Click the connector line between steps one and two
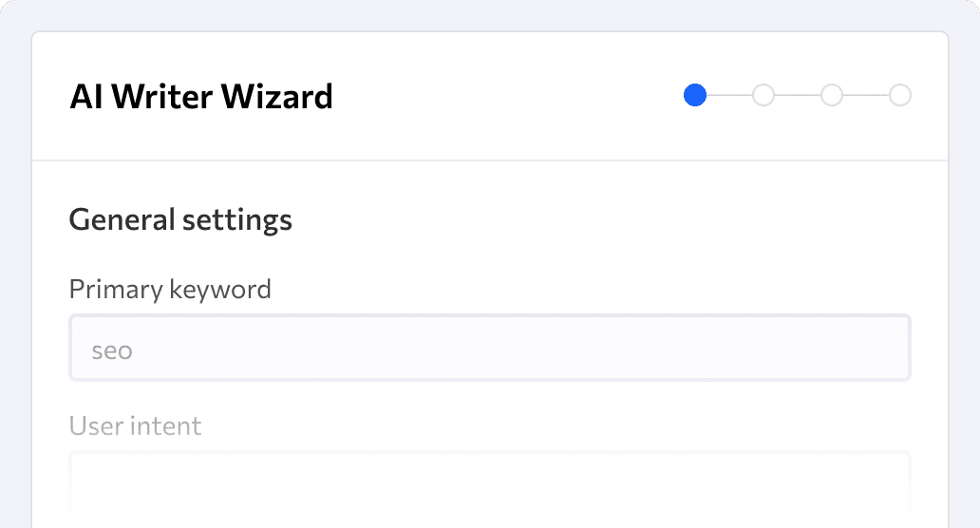This screenshot has height=528, width=980. [x=729, y=96]
